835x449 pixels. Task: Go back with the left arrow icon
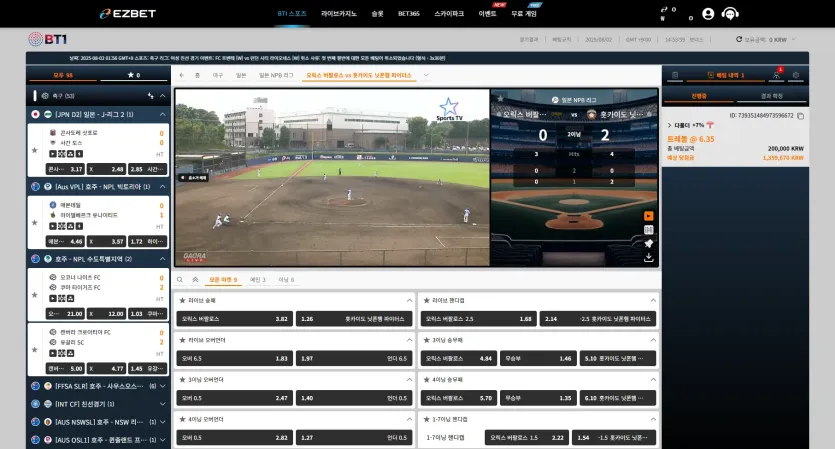pyautogui.click(x=182, y=76)
